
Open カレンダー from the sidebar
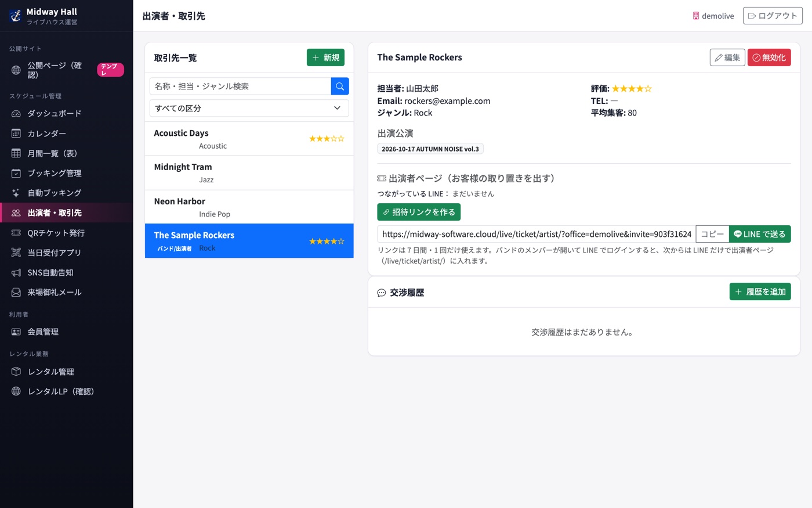click(x=67, y=134)
